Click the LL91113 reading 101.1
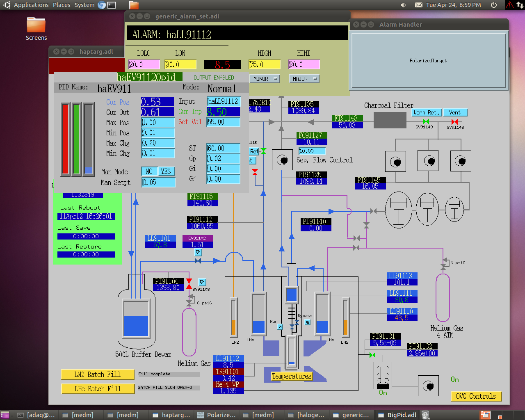This screenshot has width=525, height=420. click(x=402, y=282)
